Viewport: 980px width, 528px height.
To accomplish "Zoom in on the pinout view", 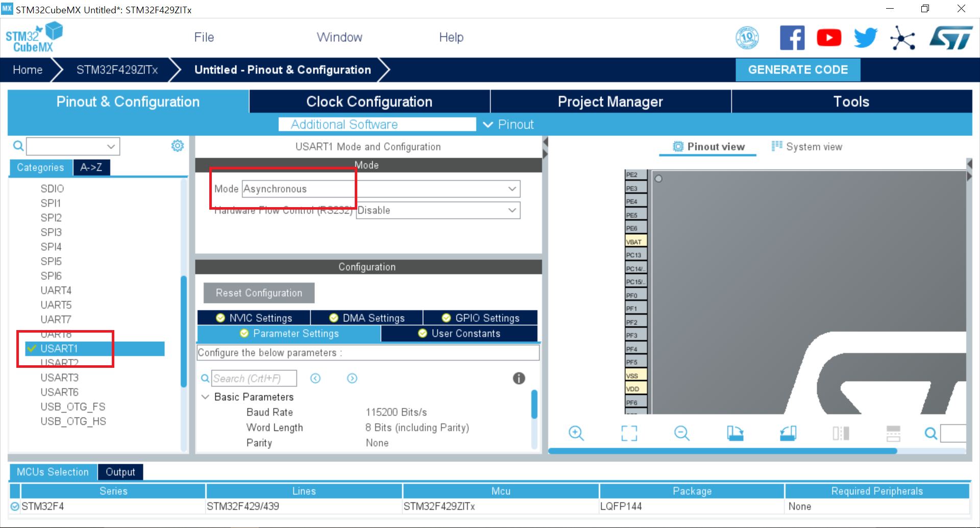I will (x=576, y=433).
